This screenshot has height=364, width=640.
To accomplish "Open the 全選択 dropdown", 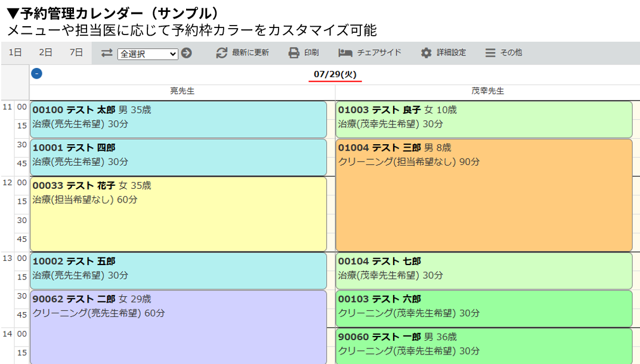I will 148,54.
